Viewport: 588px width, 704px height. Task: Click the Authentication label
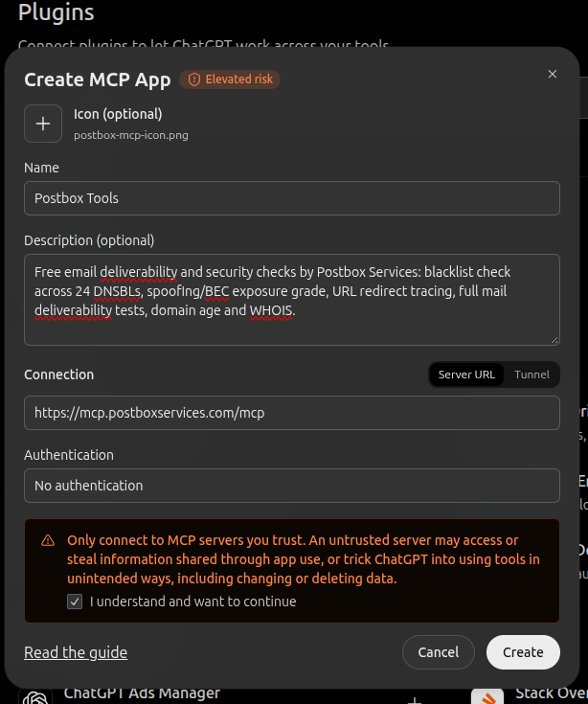click(x=69, y=455)
